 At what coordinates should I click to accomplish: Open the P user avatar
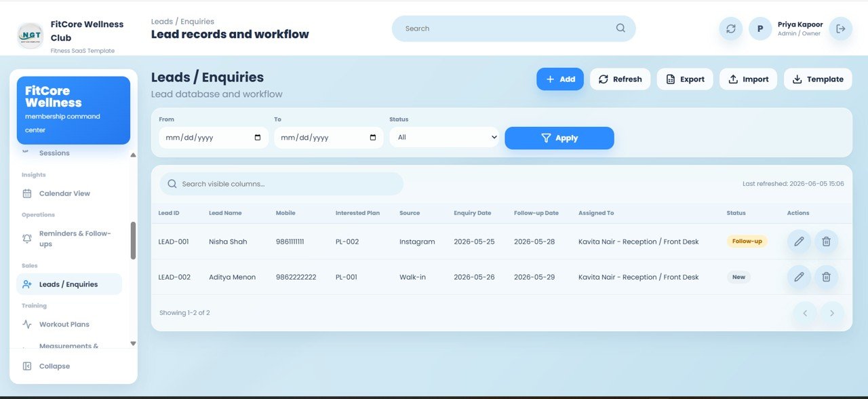pyautogui.click(x=760, y=28)
